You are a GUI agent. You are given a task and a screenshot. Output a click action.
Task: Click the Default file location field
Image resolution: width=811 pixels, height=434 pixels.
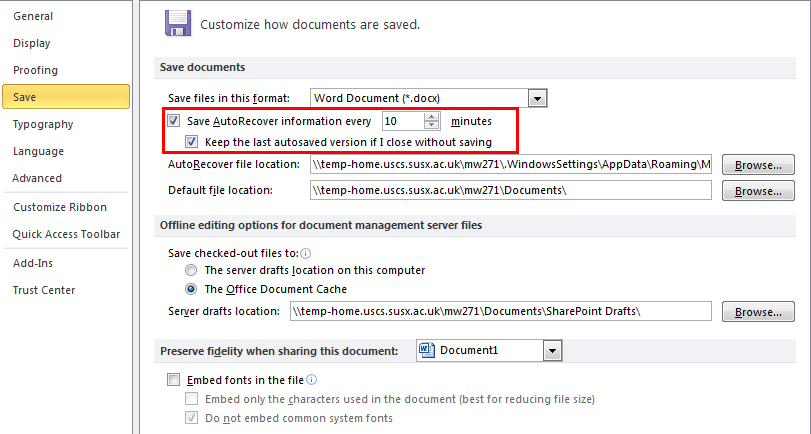pyautogui.click(x=510, y=190)
